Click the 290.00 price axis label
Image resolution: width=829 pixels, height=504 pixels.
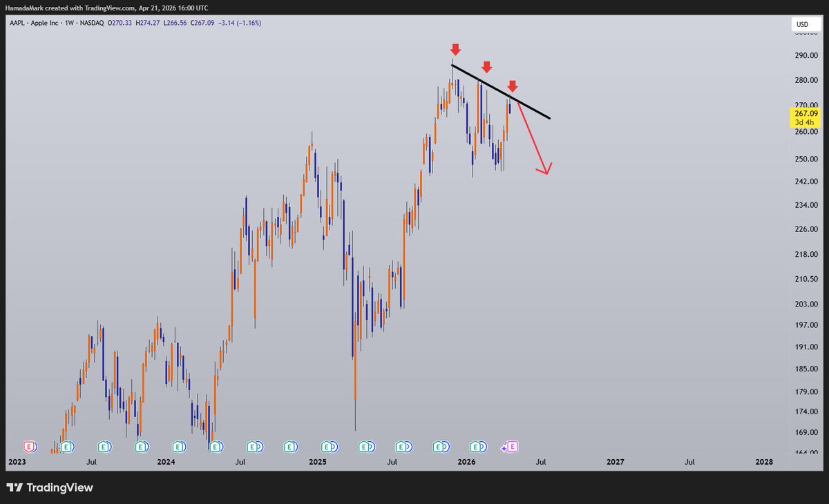(806, 57)
